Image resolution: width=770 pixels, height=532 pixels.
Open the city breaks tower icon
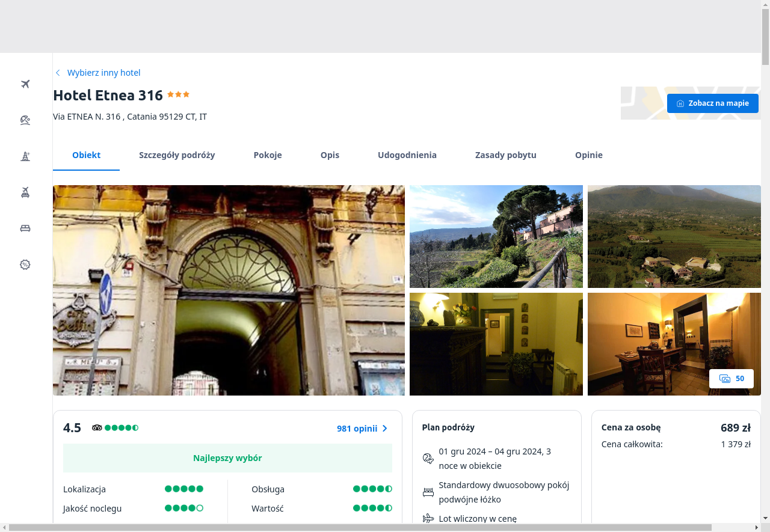25,156
